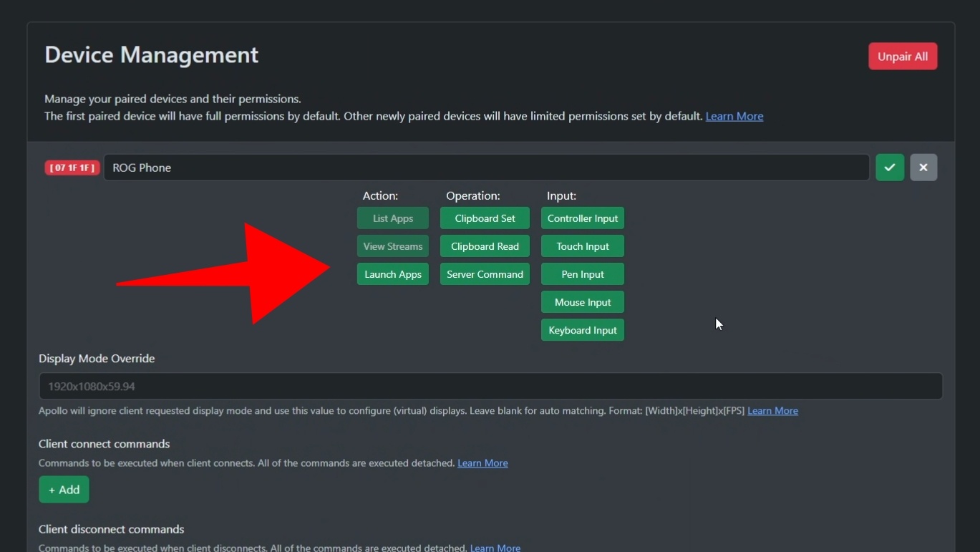This screenshot has width=980, height=552.
Task: Click the Display Mode Override input field
Action: (x=490, y=387)
